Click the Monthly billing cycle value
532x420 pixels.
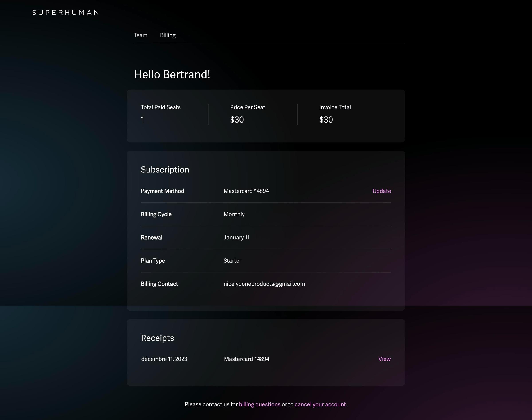point(234,214)
